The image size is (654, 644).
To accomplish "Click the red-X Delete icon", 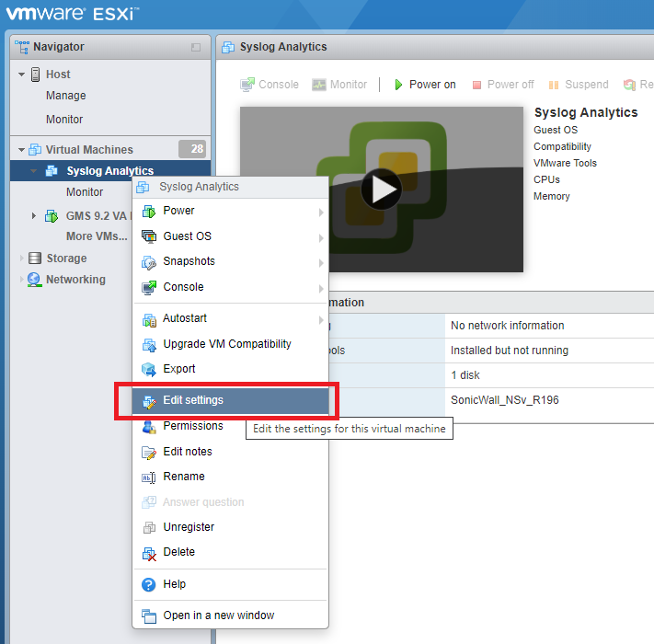I will tap(148, 552).
